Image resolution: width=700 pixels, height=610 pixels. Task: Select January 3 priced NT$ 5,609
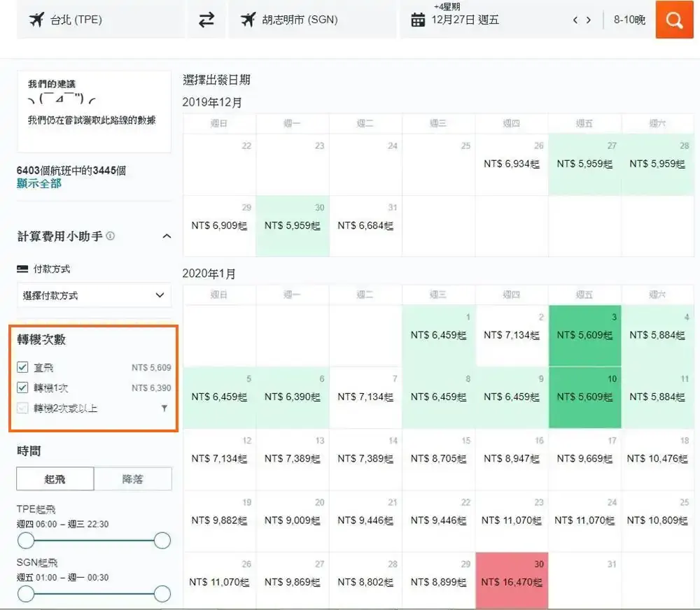(x=584, y=336)
